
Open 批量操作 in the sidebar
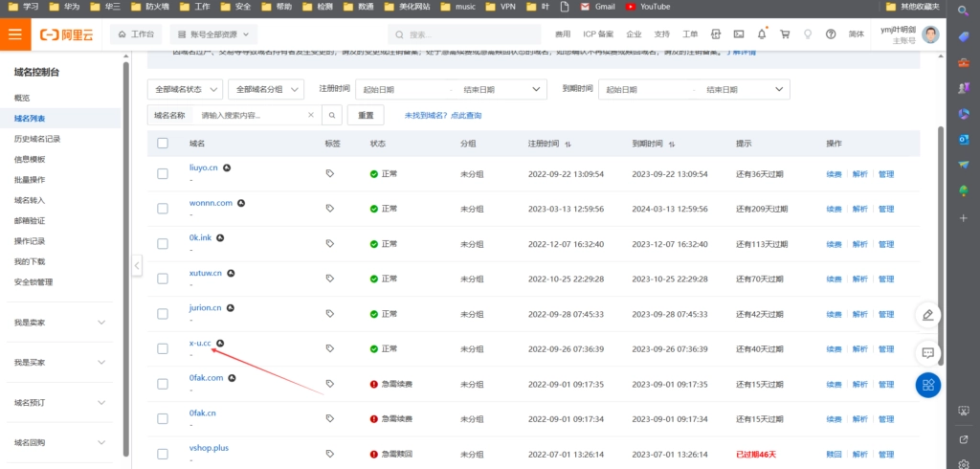pyautogui.click(x=30, y=180)
